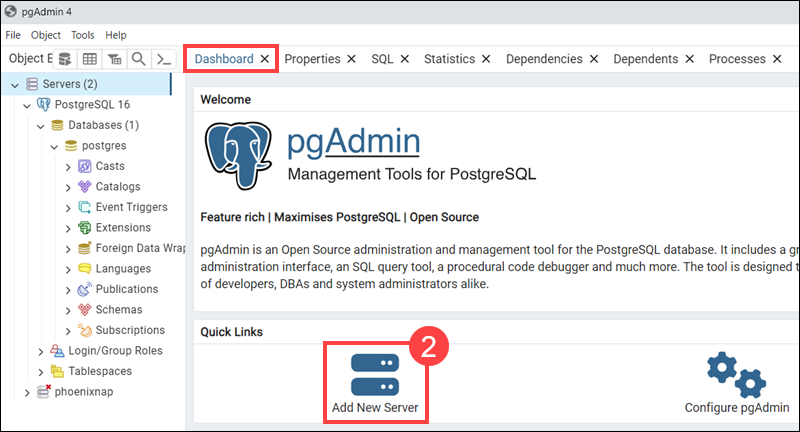Switch to the Dependencies tab
The height and width of the screenshot is (432, 800).
click(x=544, y=59)
